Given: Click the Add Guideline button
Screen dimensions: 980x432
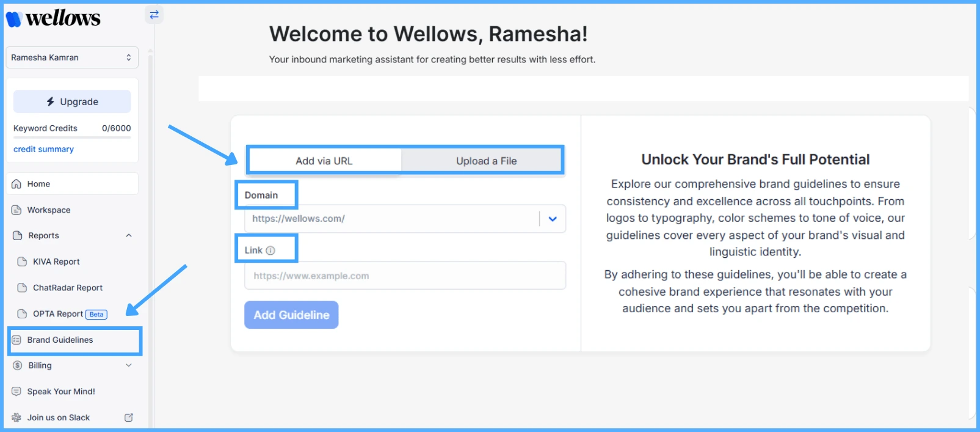Looking at the screenshot, I should (x=291, y=315).
